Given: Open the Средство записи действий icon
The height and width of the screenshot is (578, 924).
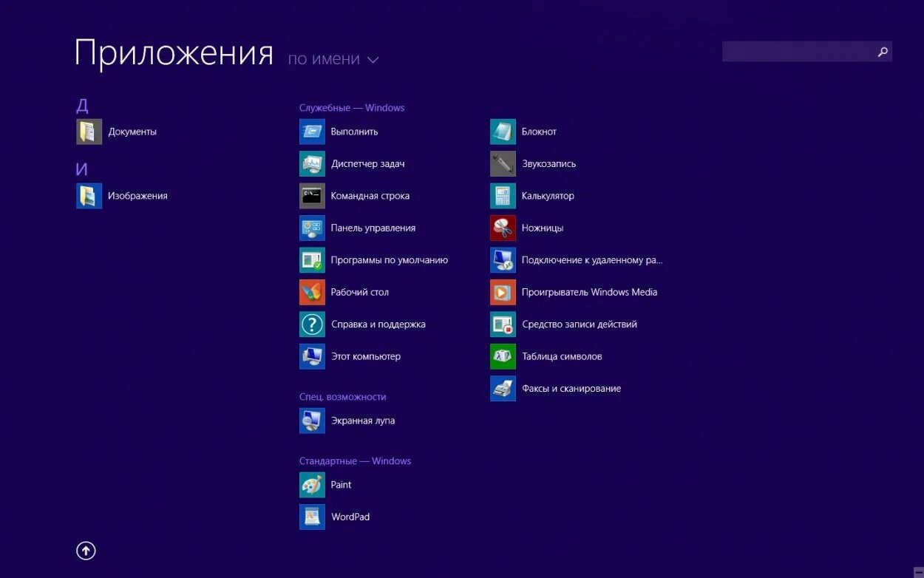Looking at the screenshot, I should [503, 324].
